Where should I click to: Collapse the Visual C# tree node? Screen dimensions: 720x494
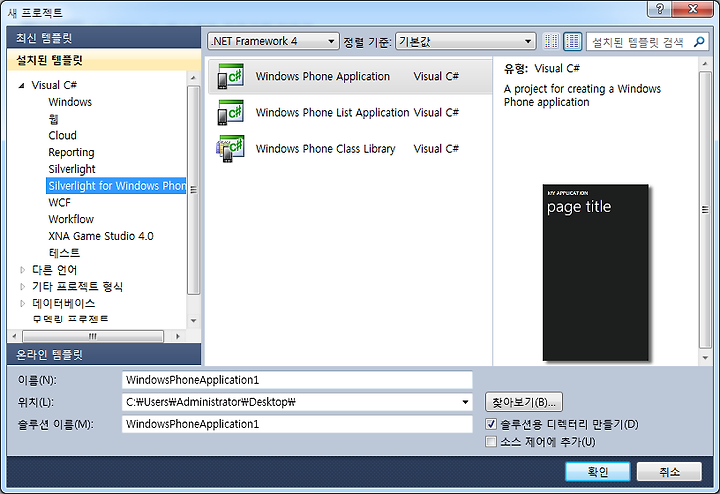click(x=21, y=85)
